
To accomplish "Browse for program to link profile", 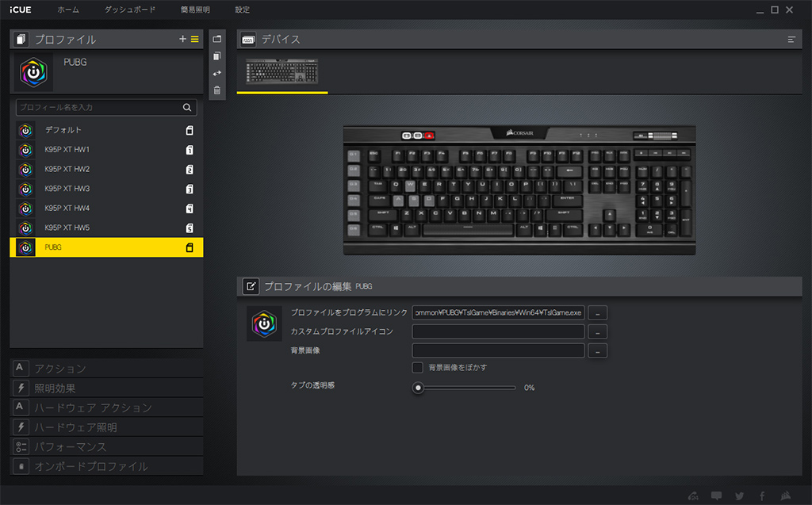I will 598,313.
